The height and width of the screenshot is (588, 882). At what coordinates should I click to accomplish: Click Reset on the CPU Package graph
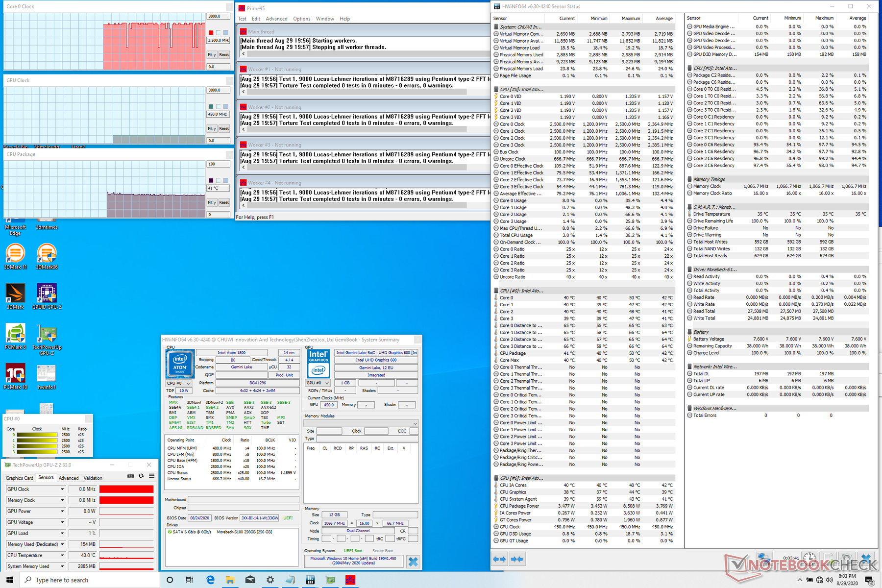[x=224, y=202]
